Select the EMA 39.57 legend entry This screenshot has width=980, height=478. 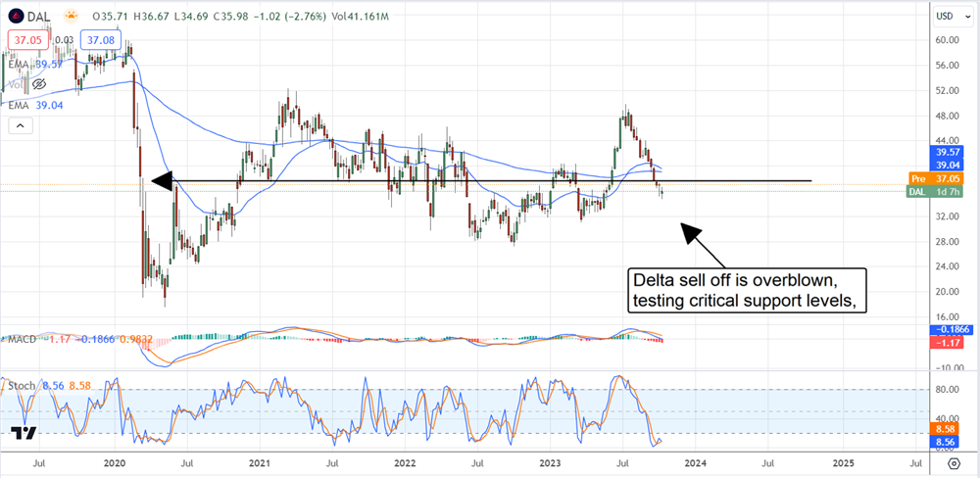click(34, 65)
